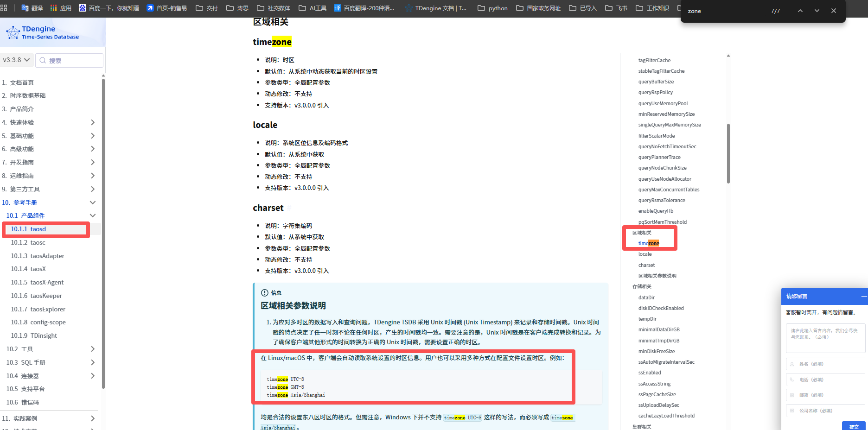
Task: Close the find-in-page bar
Action: pos(833,11)
